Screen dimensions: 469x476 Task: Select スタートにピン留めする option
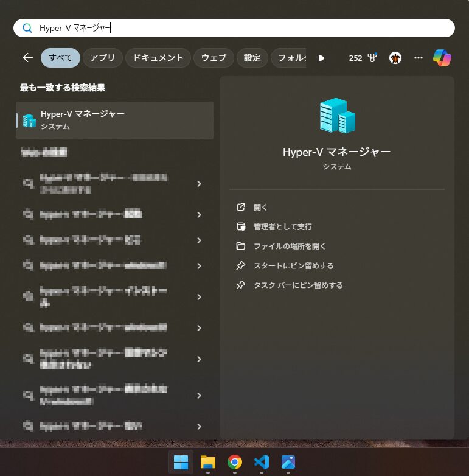[293, 265]
